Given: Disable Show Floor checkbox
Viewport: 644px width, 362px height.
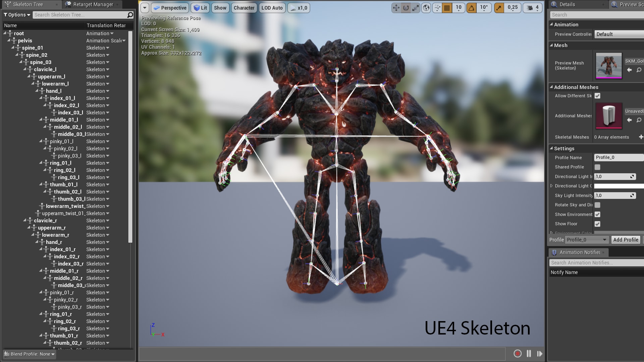Looking at the screenshot, I should coord(597,224).
